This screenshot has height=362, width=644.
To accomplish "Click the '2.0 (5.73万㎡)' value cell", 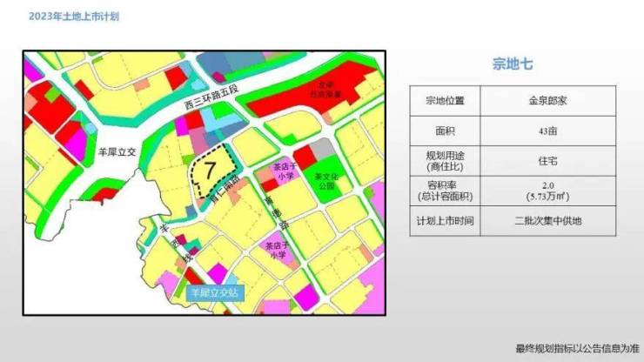I will coord(548,191).
